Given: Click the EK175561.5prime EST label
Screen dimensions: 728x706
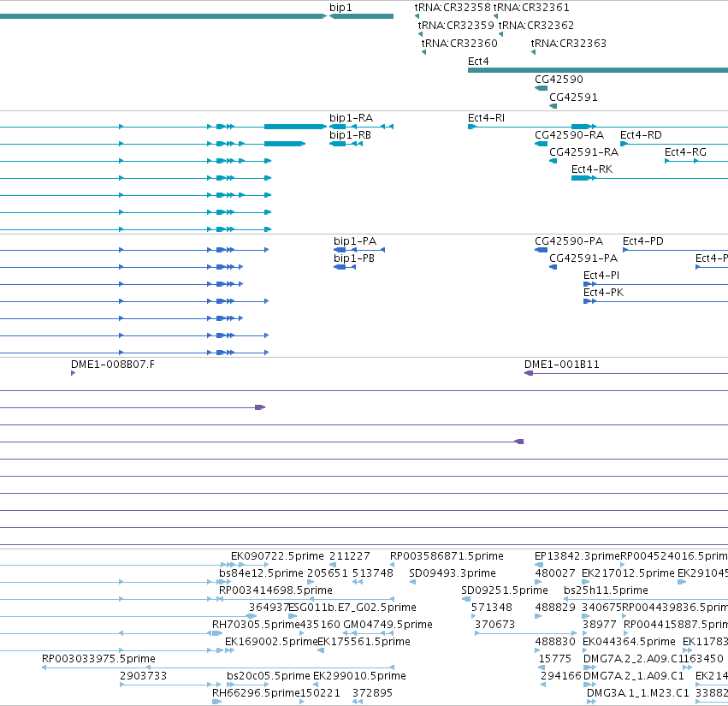Looking at the screenshot, I should (x=364, y=642).
